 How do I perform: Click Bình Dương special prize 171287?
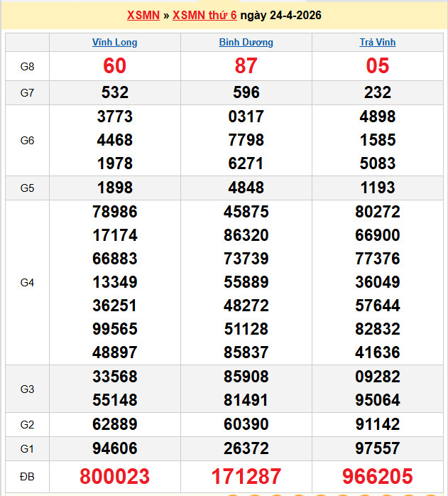coord(246,476)
